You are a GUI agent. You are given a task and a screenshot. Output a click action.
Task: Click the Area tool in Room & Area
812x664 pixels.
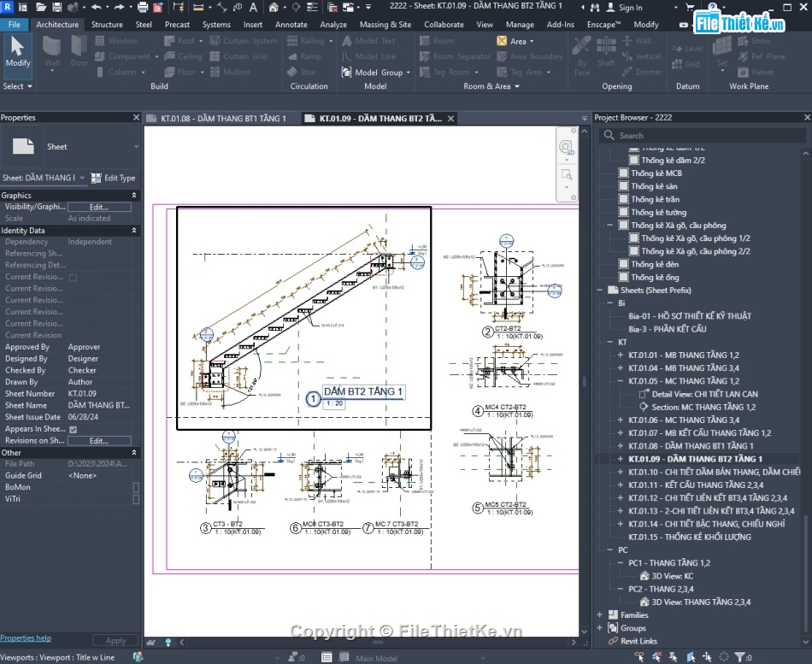(515, 41)
